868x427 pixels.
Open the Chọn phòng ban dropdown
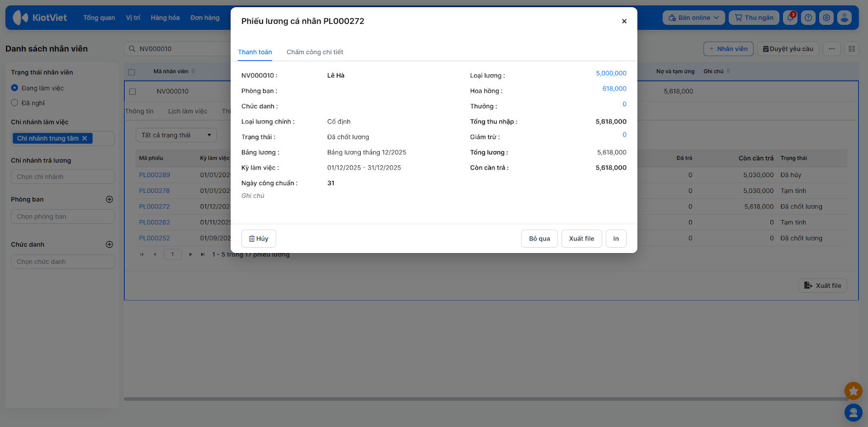pyautogui.click(x=62, y=217)
